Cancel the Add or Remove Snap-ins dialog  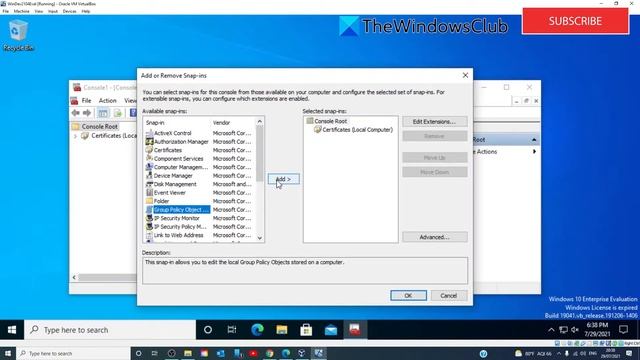click(449, 296)
